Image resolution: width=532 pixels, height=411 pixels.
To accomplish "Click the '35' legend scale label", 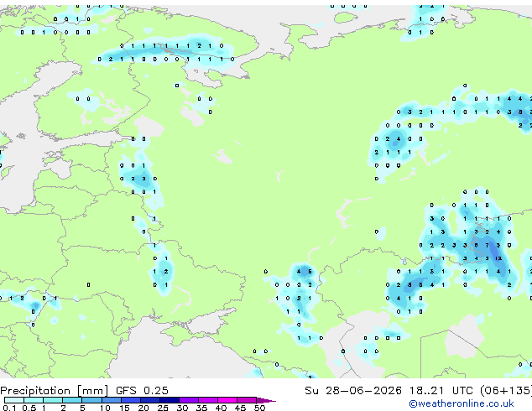I will click(x=201, y=408).
